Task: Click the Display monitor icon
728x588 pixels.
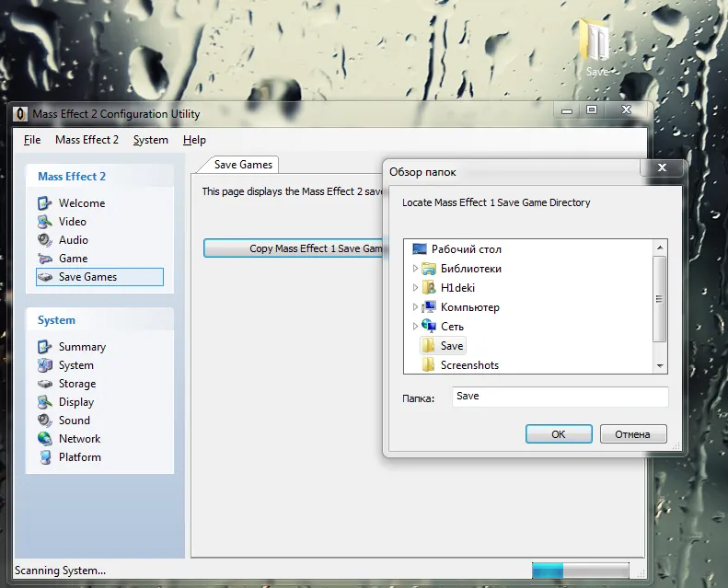Action: tap(44, 402)
